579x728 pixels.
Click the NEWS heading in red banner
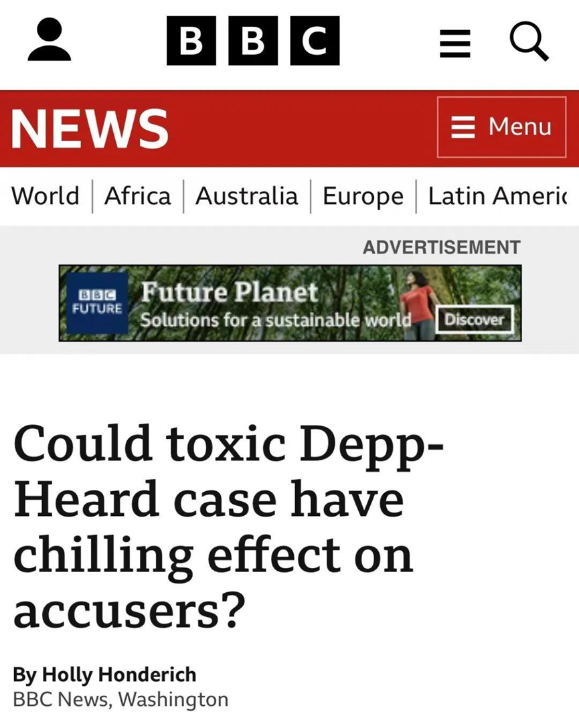click(x=90, y=128)
